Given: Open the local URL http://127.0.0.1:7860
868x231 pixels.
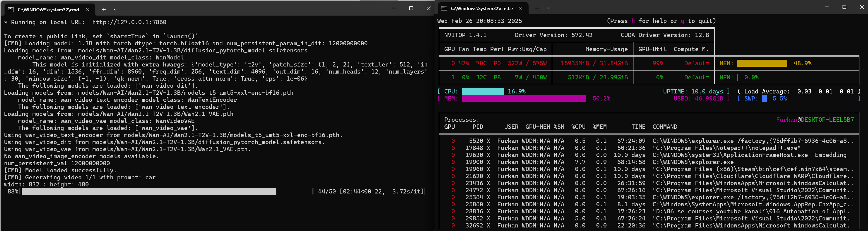Looking at the screenshot, I should [129, 22].
